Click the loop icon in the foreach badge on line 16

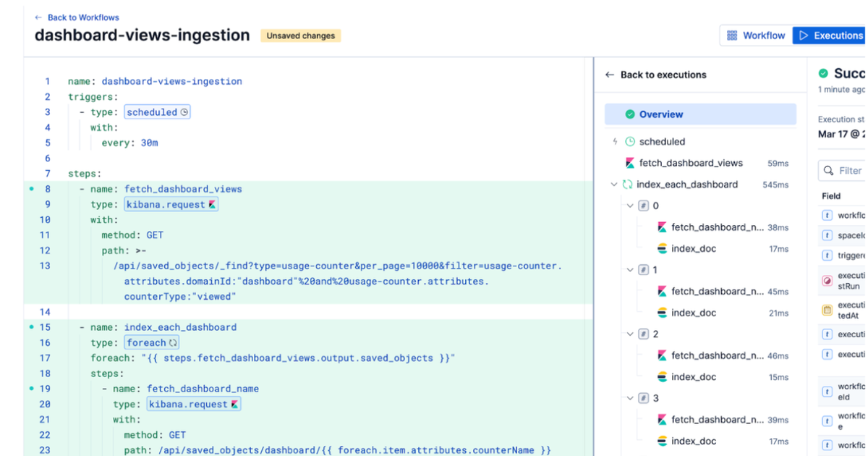[173, 343]
